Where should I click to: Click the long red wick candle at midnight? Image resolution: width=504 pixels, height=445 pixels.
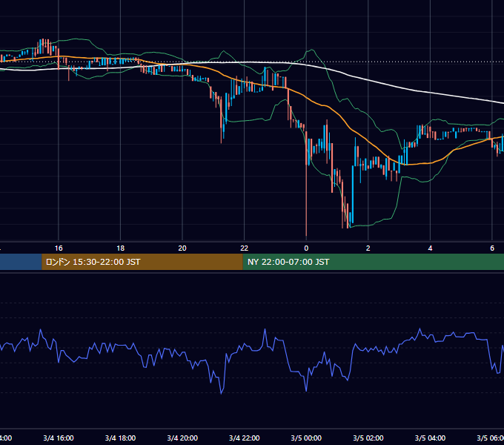pos(306,183)
